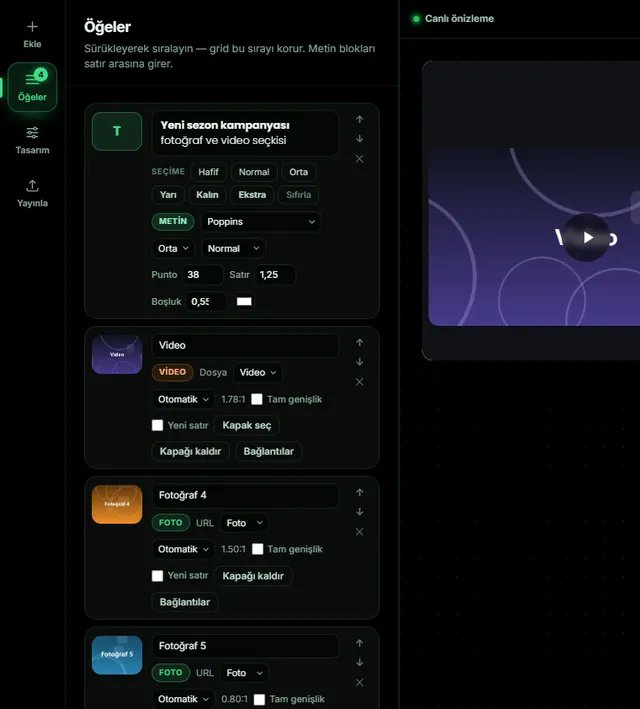The image size is (640, 709).
Task: Select the blue Fotoğraf 5 thumbnail
Action: 117,655
